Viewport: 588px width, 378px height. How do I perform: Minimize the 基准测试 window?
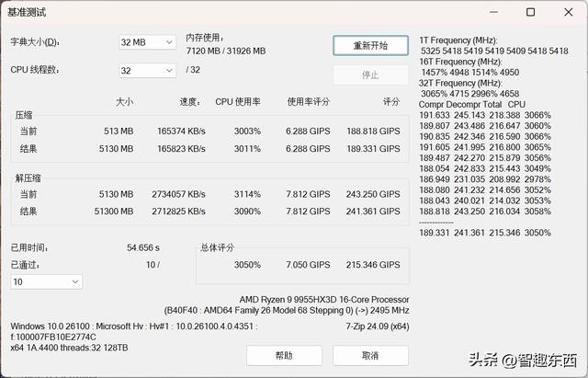(x=494, y=12)
